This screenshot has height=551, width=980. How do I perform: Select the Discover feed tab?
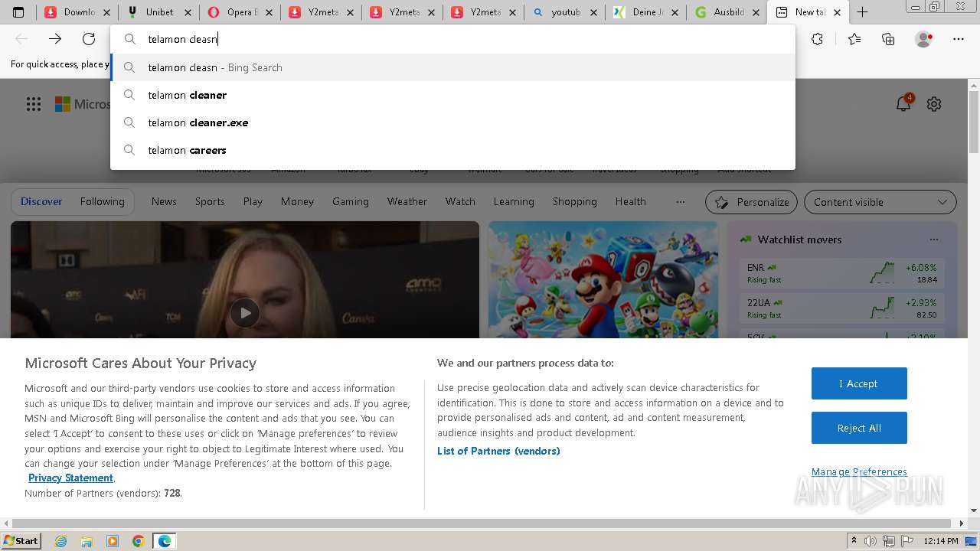pyautogui.click(x=41, y=202)
